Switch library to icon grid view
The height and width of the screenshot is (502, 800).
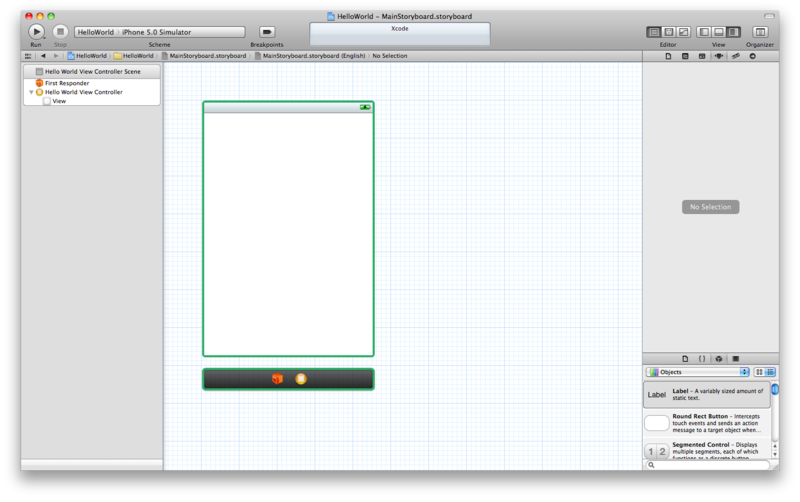pyautogui.click(x=759, y=372)
